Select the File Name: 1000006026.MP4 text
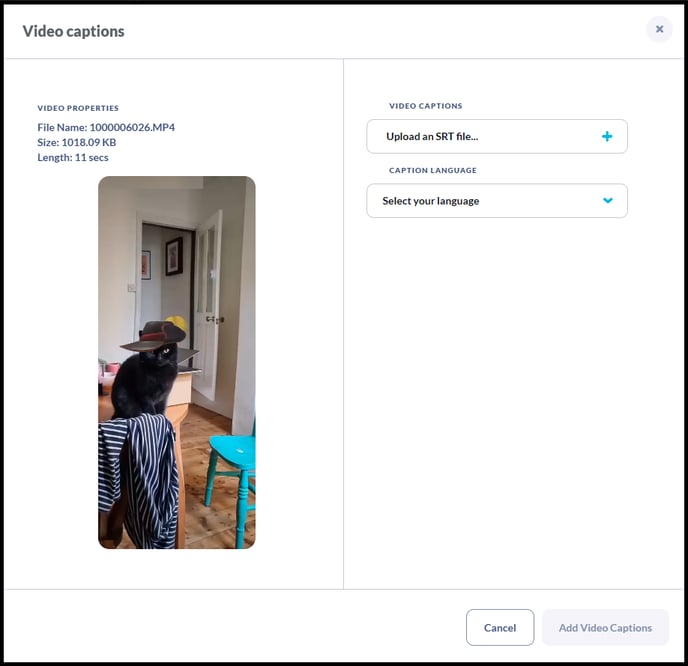Image resolution: width=688 pixels, height=666 pixels. point(106,127)
